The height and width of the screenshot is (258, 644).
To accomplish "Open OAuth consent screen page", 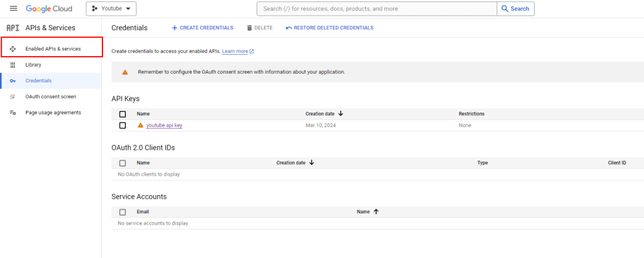I will pyautogui.click(x=51, y=96).
